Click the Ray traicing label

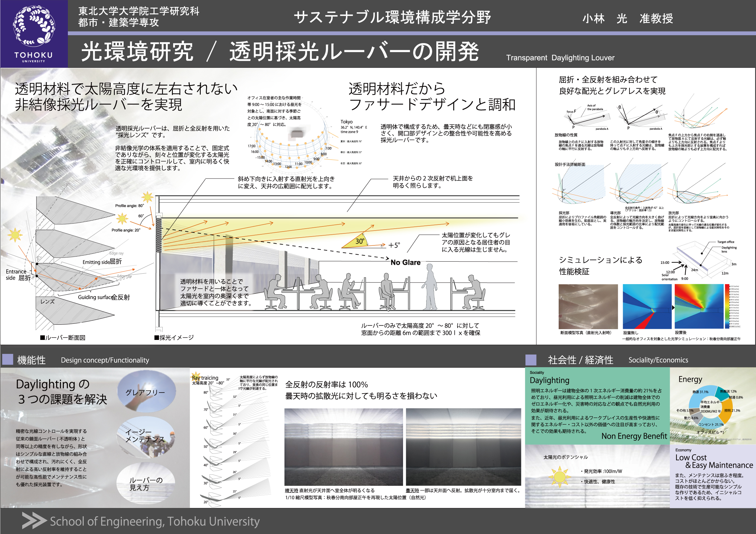click(205, 378)
